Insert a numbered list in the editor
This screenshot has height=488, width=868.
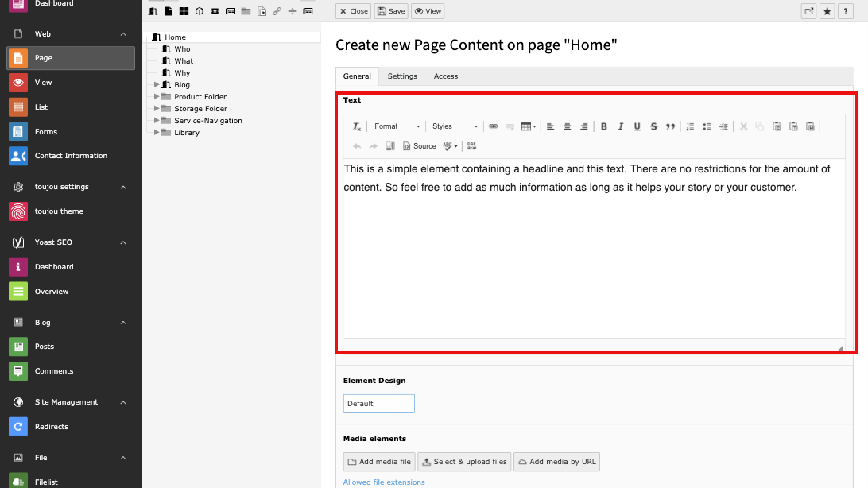point(690,126)
